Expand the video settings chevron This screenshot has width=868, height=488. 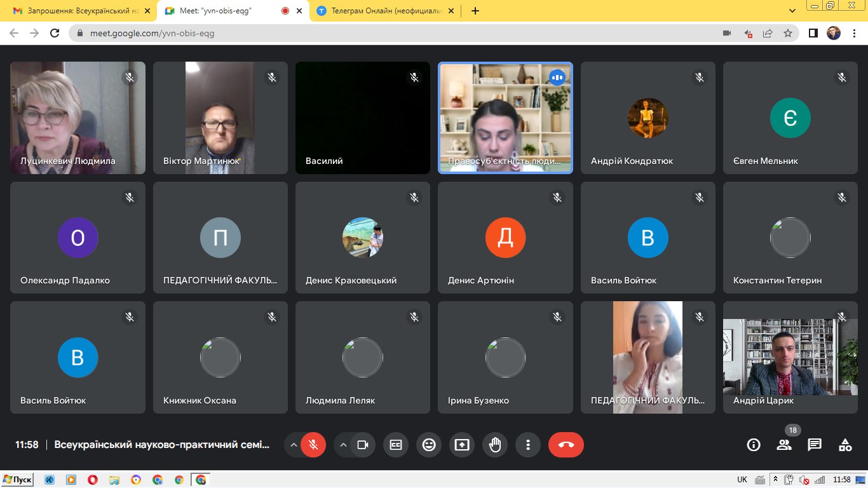[x=344, y=445]
